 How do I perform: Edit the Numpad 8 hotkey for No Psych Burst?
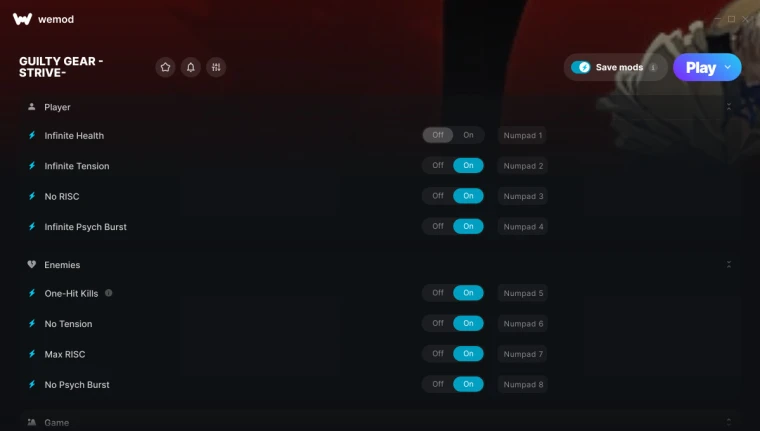pyautogui.click(x=523, y=384)
